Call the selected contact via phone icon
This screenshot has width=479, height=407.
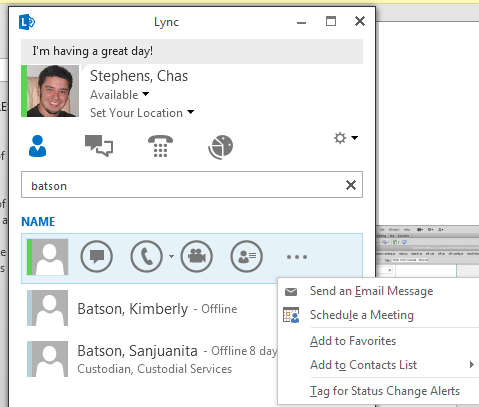(x=147, y=257)
